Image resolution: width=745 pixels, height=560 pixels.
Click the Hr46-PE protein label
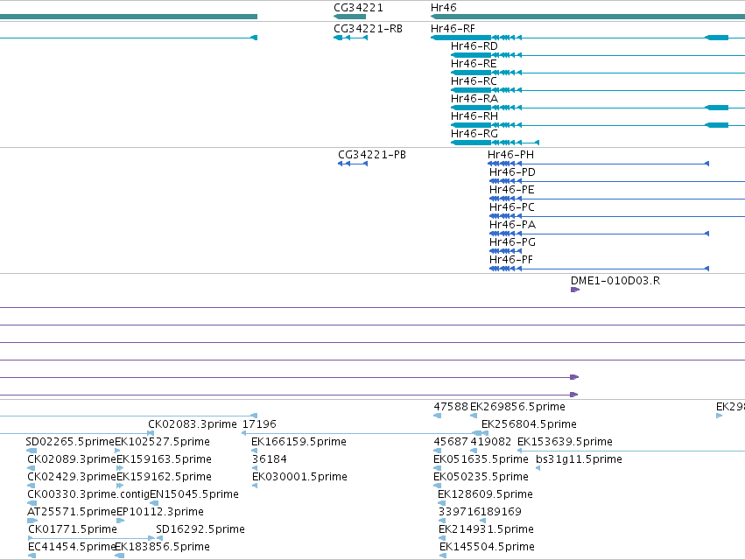point(512,190)
